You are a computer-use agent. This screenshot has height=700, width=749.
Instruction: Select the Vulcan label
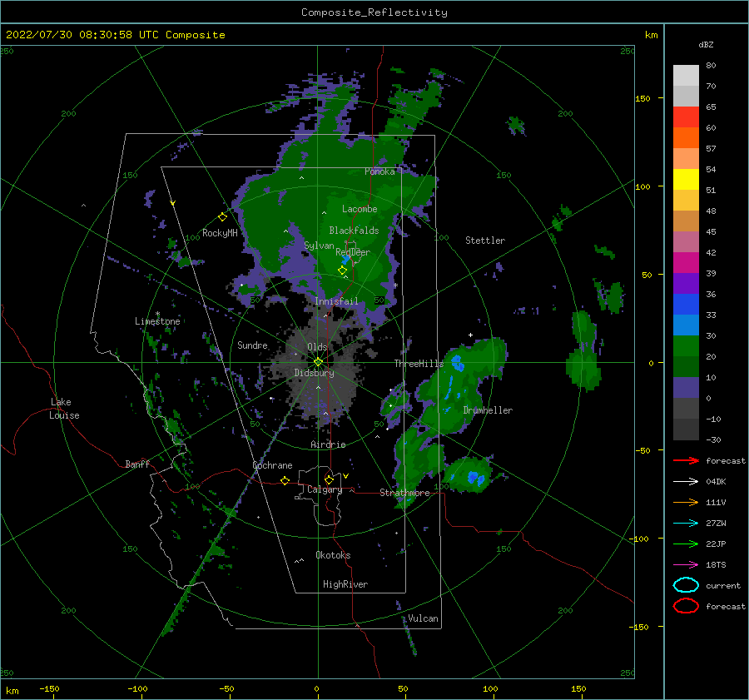(x=424, y=618)
